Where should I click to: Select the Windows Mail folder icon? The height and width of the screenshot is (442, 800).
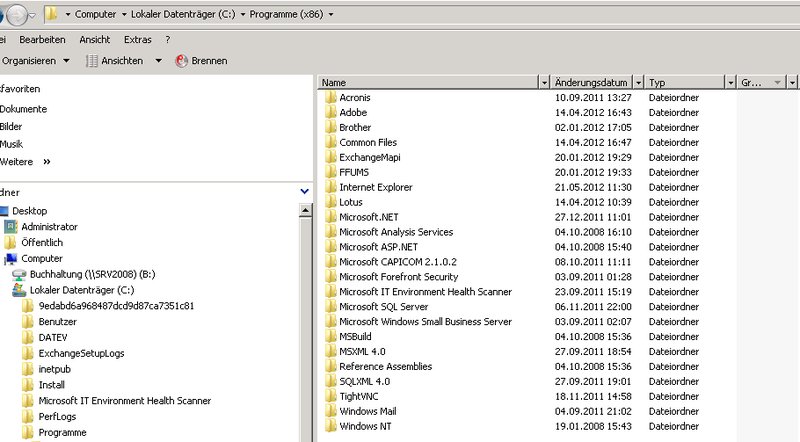[331, 411]
